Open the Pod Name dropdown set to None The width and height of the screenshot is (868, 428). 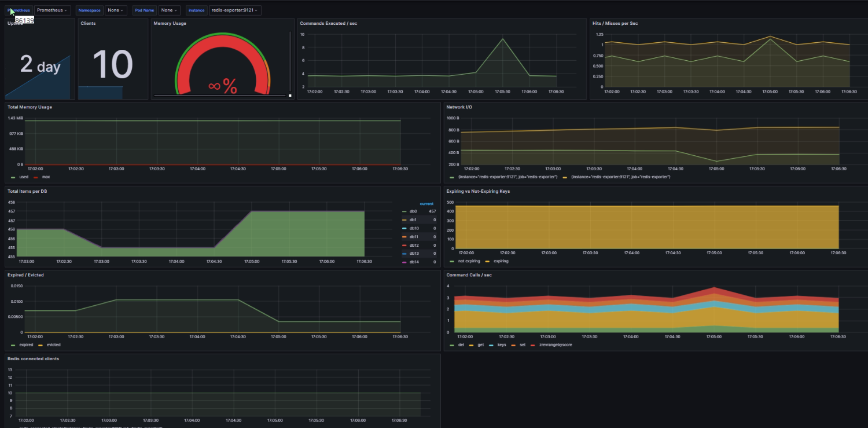(x=168, y=10)
